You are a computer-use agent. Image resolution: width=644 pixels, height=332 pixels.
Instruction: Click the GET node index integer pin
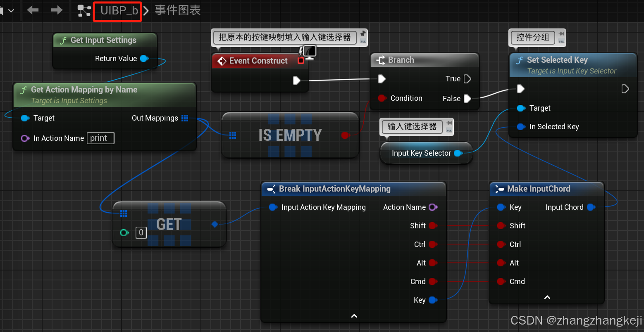pyautogui.click(x=124, y=232)
